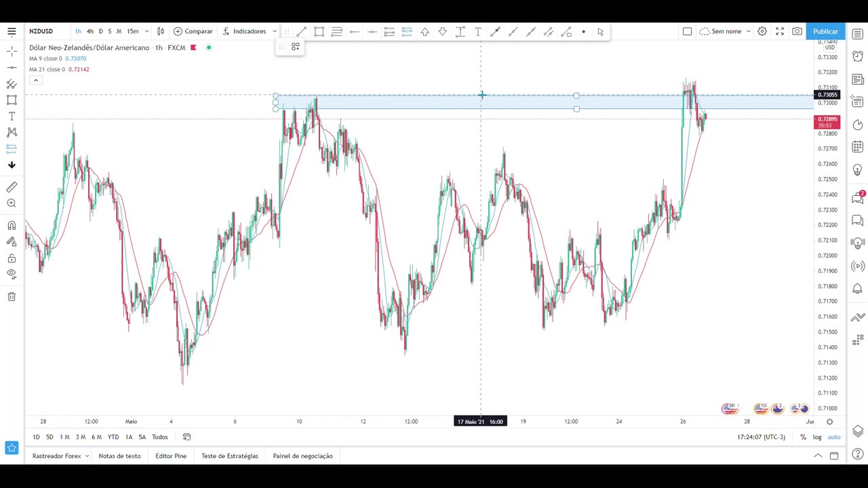Select the D daily timeframe

tap(100, 31)
